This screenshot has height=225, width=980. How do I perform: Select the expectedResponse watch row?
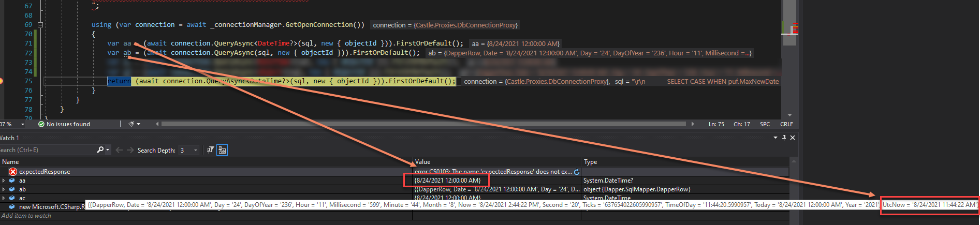394,172
